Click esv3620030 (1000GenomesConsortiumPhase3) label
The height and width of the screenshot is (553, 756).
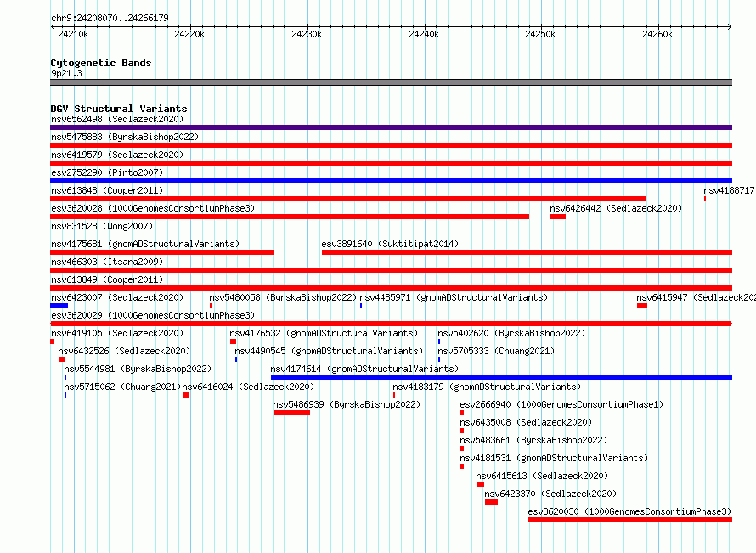point(629,511)
